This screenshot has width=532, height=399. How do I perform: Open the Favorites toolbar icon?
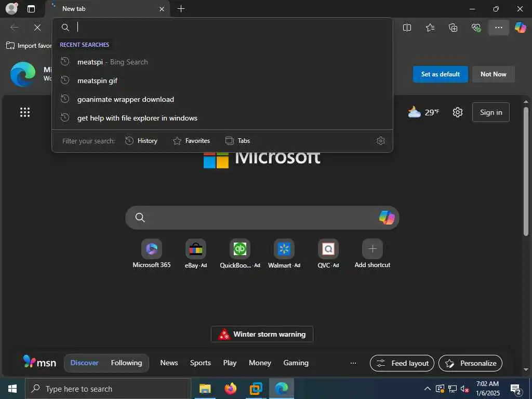(430, 28)
